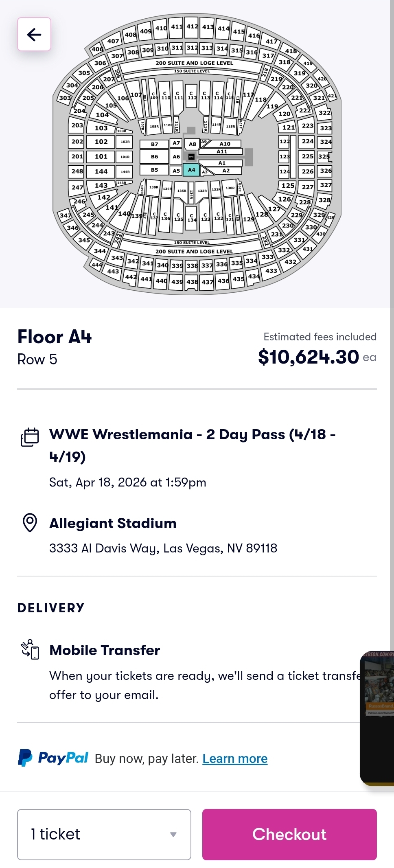This screenshot has height=868, width=394.
Task: Click the venue location pin icon
Action: point(30,523)
